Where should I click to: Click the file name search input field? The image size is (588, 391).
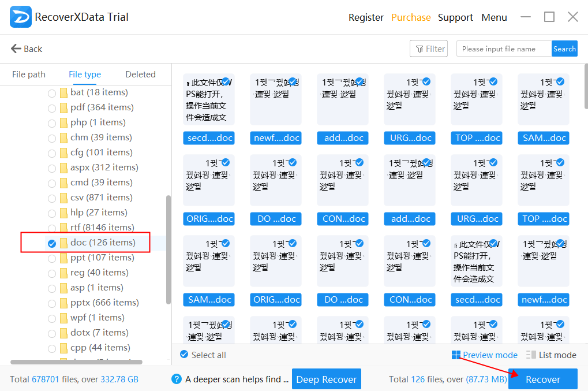(x=503, y=49)
